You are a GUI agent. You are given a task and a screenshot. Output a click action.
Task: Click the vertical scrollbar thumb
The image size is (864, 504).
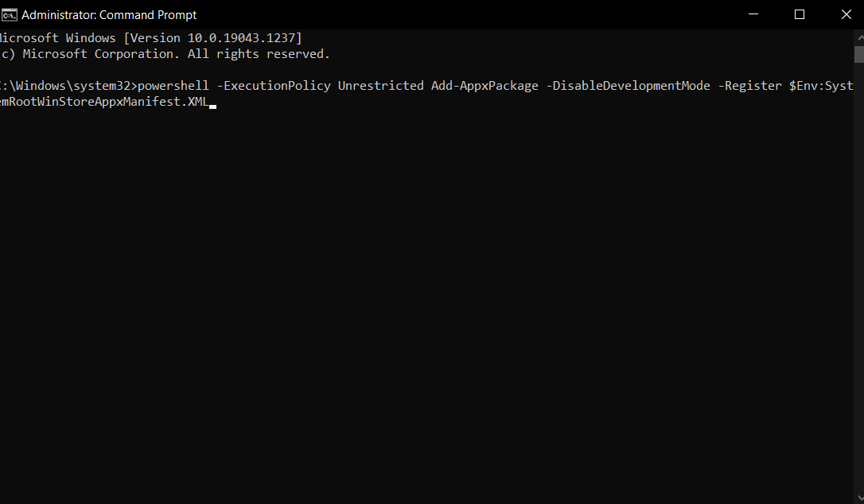(x=859, y=55)
